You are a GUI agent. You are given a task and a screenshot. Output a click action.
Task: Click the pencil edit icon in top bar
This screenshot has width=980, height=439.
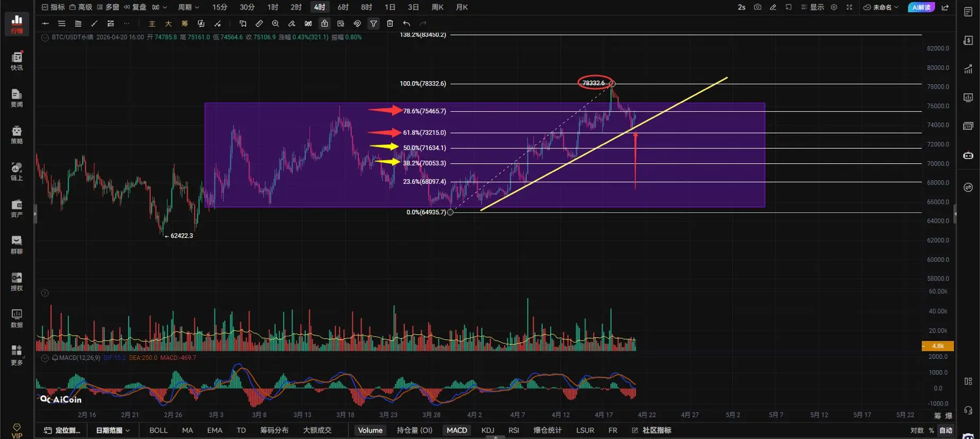[x=773, y=7]
